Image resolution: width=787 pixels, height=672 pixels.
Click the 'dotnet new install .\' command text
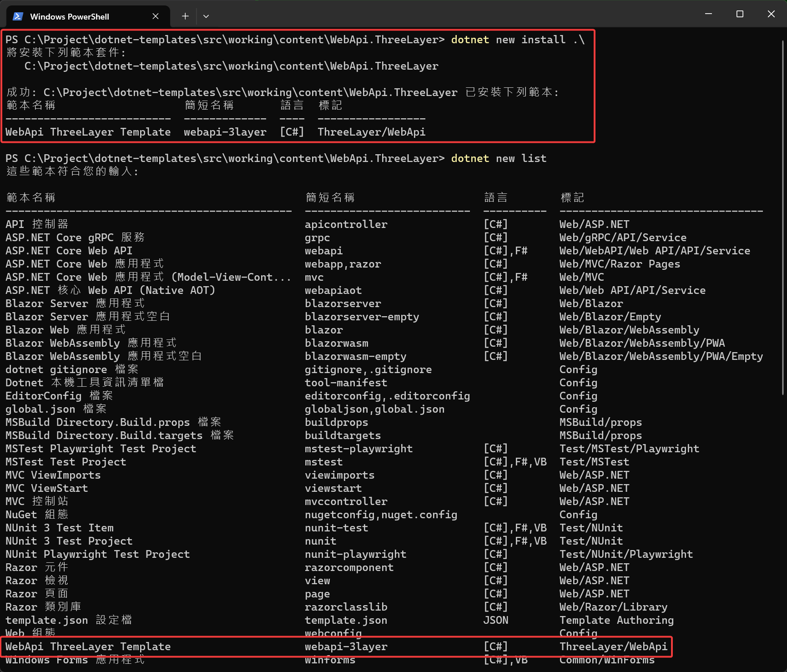click(518, 40)
